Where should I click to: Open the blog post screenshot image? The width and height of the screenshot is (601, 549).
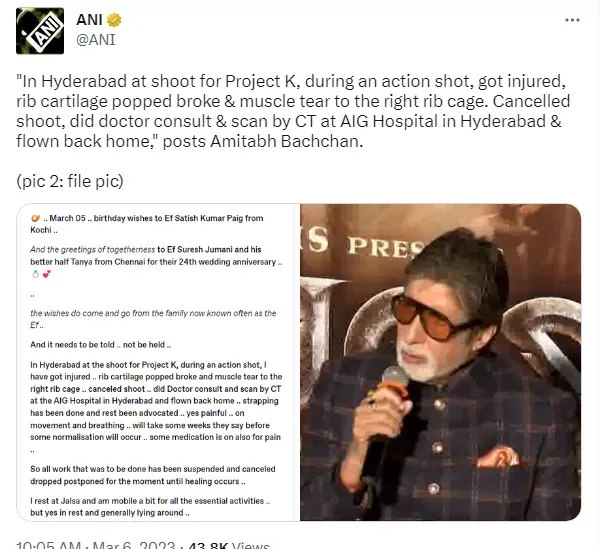(158, 362)
